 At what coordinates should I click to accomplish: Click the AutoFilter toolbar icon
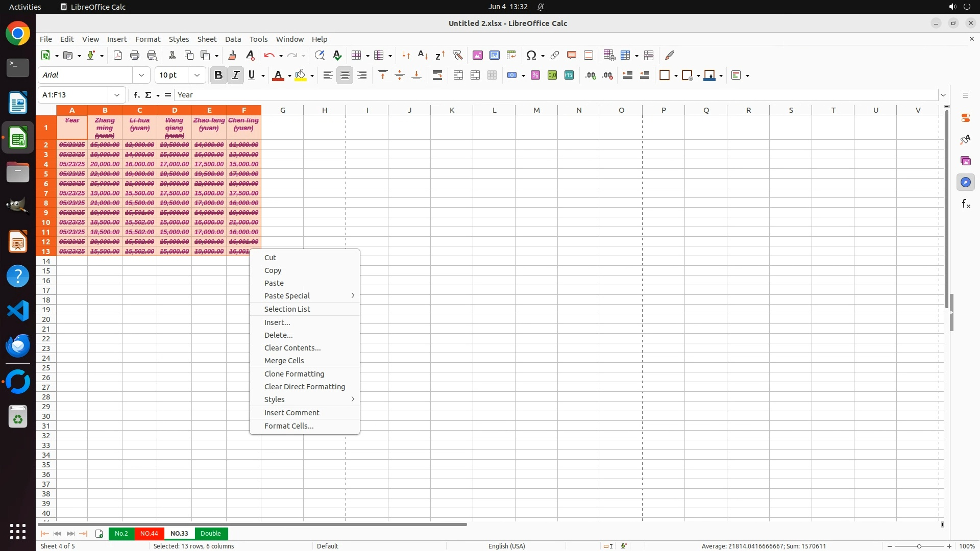[457, 55]
